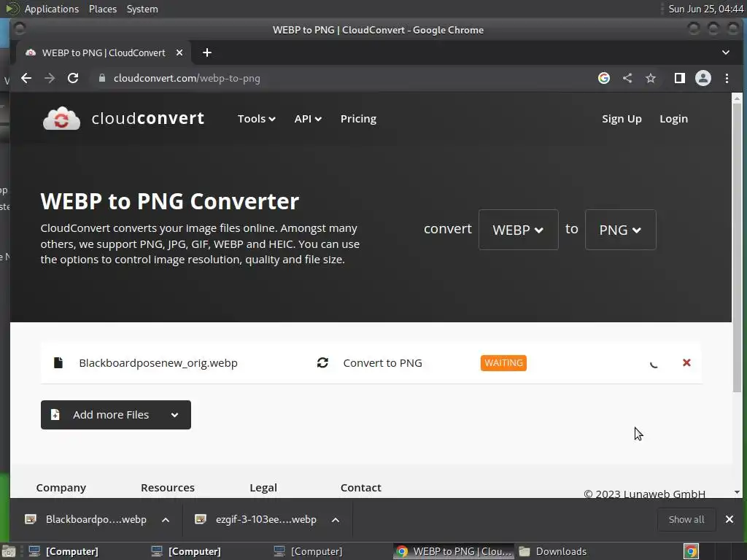747x560 pixels.
Task: Click the Login link
Action: pyautogui.click(x=673, y=119)
